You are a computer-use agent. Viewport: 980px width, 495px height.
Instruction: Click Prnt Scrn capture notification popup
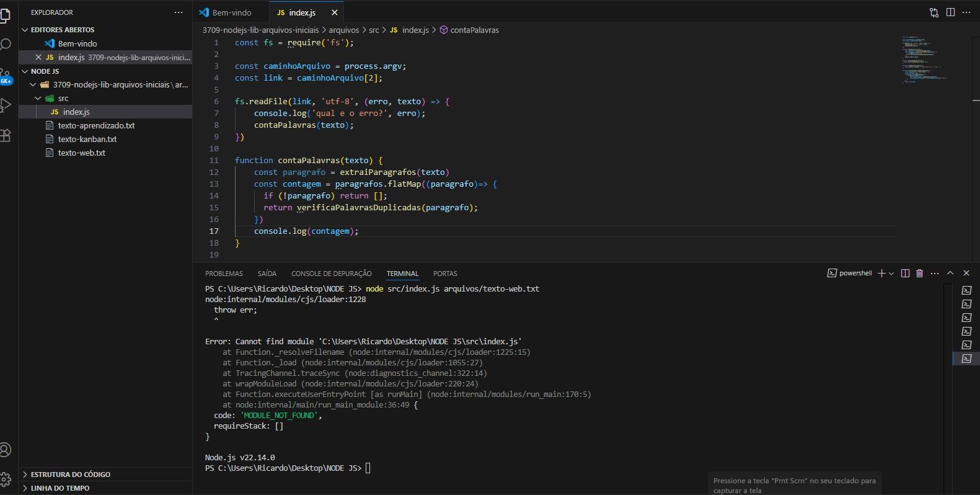(794, 484)
